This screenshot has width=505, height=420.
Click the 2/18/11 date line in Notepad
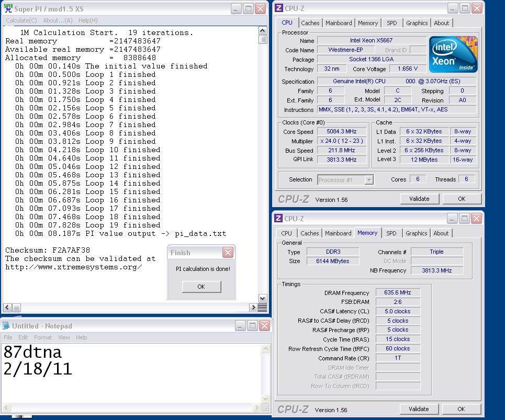point(38,369)
